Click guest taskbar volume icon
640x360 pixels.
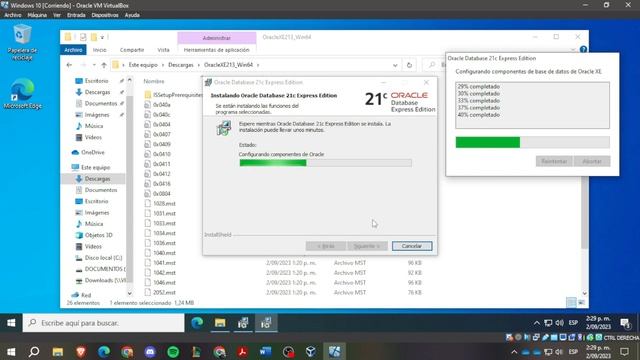click(560, 323)
